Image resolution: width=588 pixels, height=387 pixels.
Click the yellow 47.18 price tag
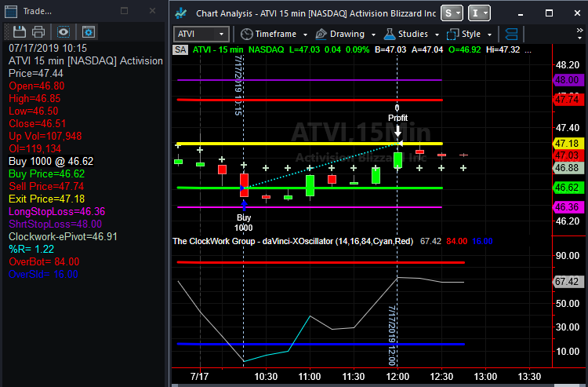(568, 144)
